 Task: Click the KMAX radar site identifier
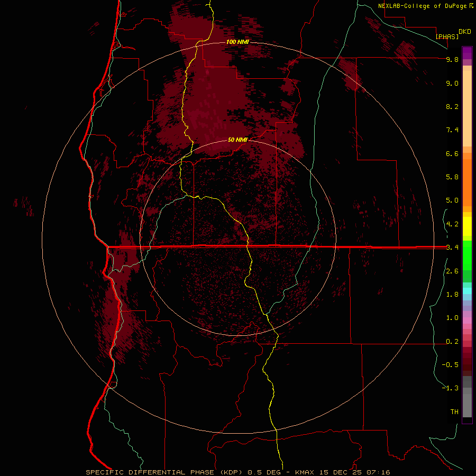(304, 472)
